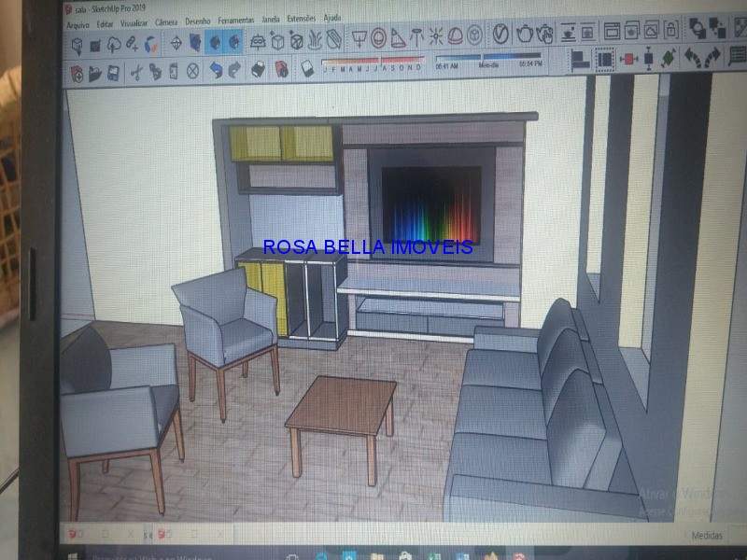Click the blue box vertical arrows icon
Image resolution: width=747 pixels, height=560 pixels.
point(648,58)
